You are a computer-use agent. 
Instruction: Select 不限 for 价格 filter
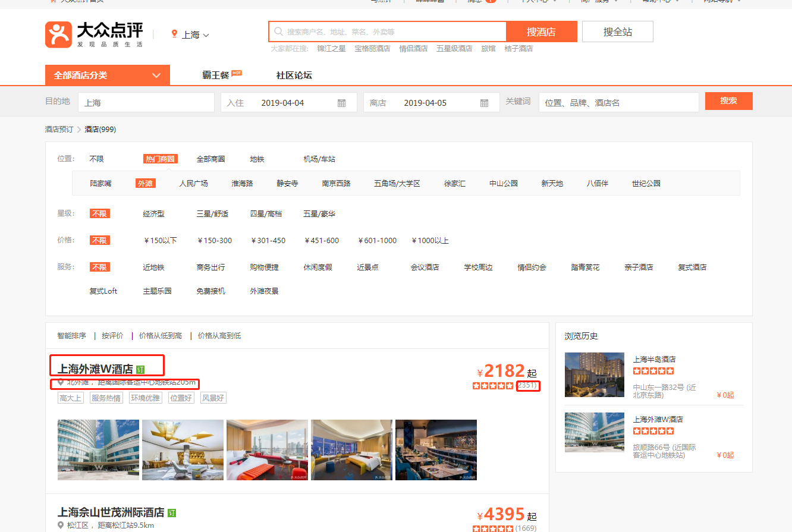coord(99,240)
